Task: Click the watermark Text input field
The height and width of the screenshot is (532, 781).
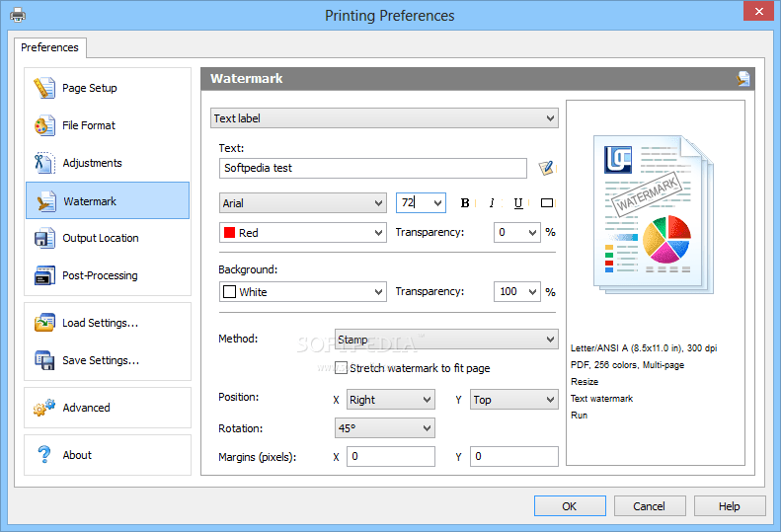Action: (x=373, y=168)
